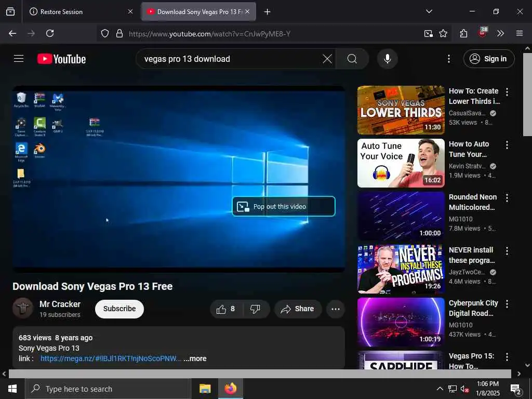Viewport: 532px width, 399px height.
Task: Open the Firefox View icon
Action: (x=10, y=11)
